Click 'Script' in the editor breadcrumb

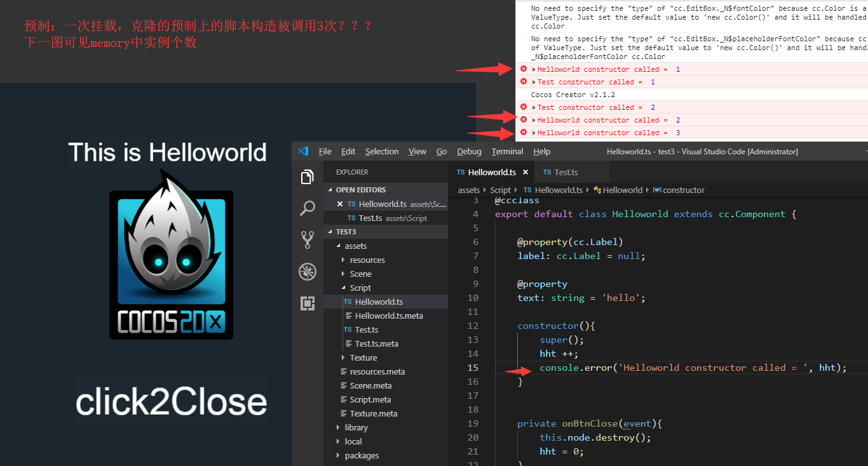500,190
